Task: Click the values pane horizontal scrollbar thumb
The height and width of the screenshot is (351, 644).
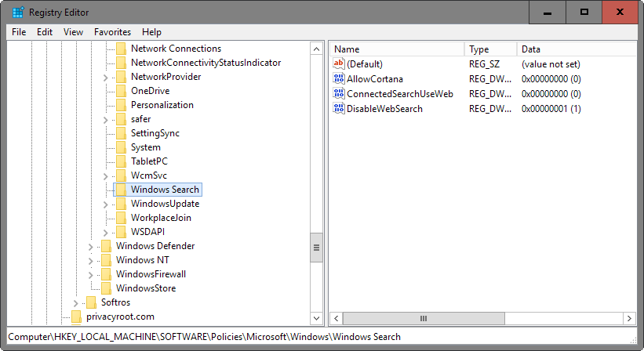Action: [x=424, y=318]
